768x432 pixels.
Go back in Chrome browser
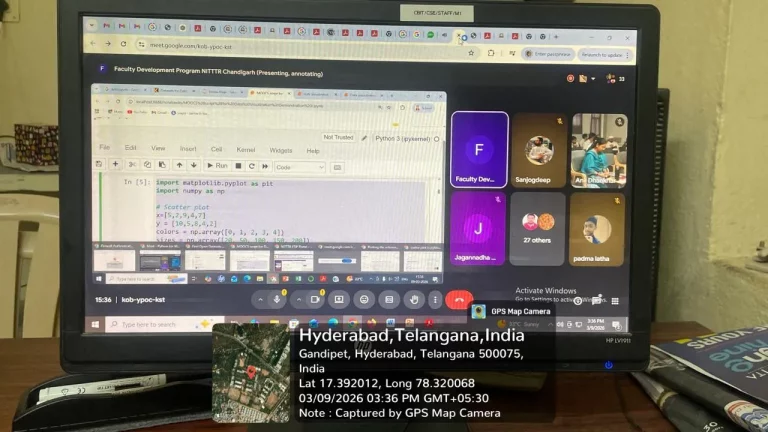click(93, 44)
